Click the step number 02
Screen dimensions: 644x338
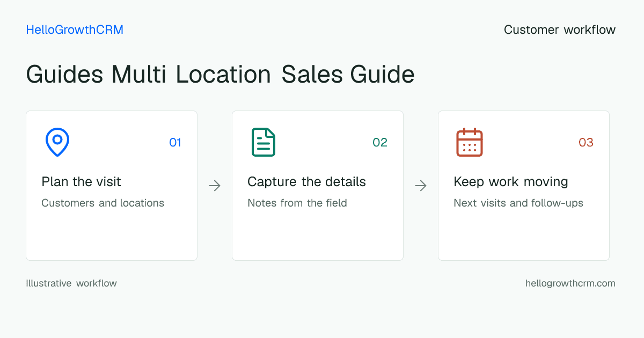(380, 143)
